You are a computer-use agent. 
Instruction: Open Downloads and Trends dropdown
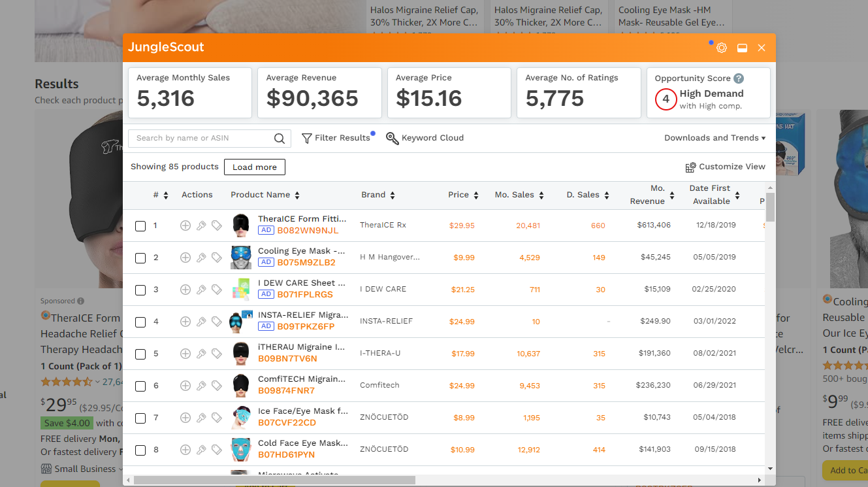click(715, 138)
